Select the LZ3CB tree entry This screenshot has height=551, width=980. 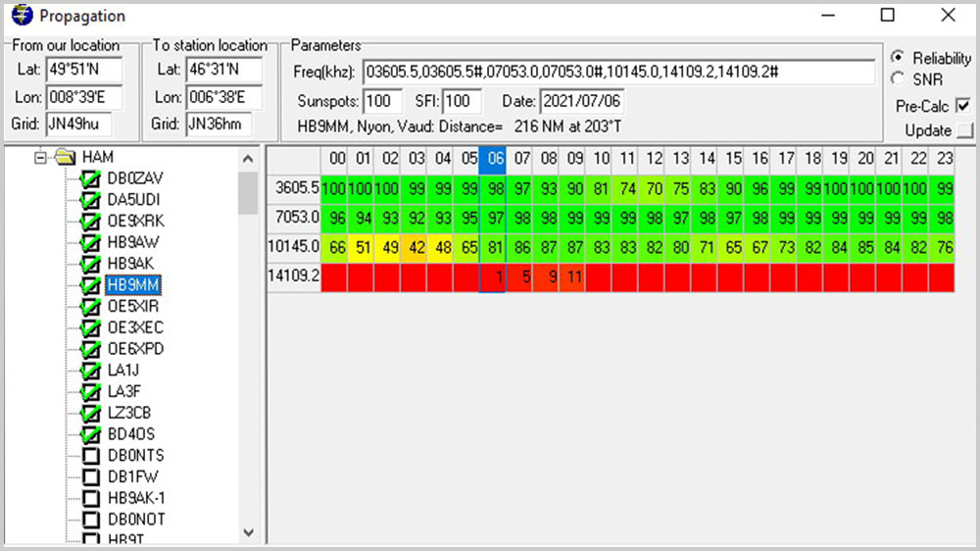[129, 413]
